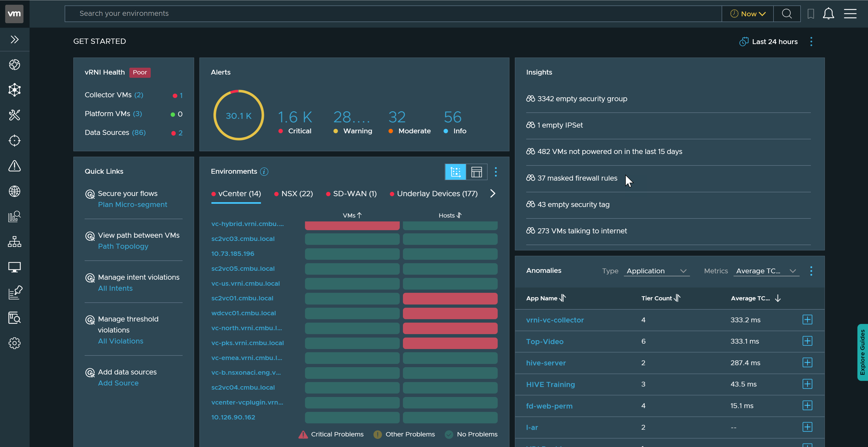Click the bookmarks icon in top bar
This screenshot has width=868, height=447.
(x=810, y=13)
